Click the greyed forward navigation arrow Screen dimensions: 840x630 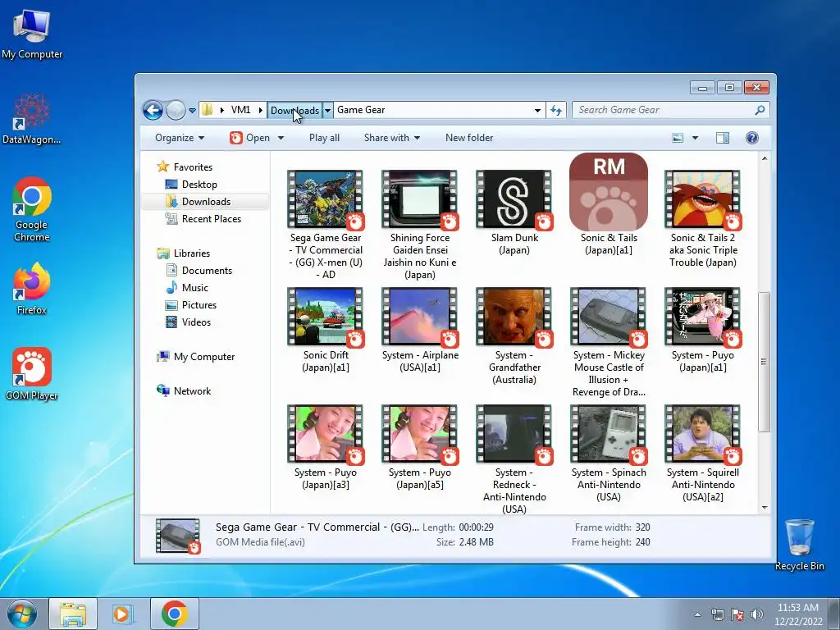[x=176, y=111]
